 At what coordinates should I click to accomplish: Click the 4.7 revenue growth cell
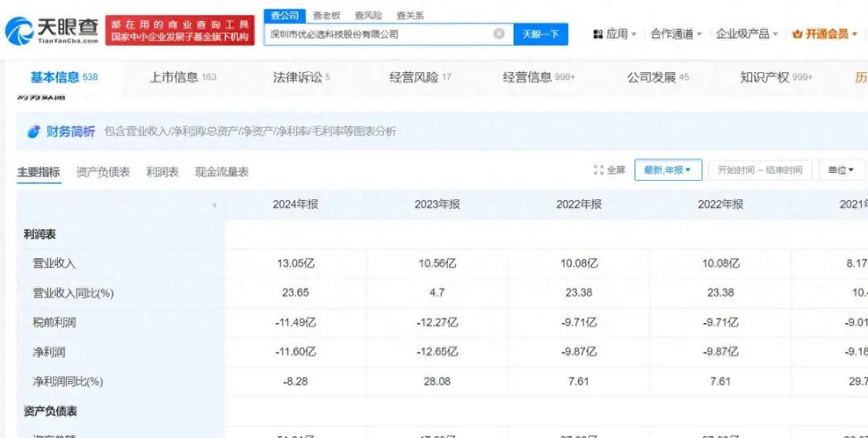tap(437, 293)
